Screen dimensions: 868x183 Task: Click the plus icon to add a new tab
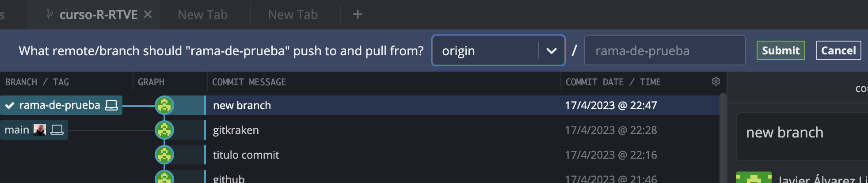point(358,15)
